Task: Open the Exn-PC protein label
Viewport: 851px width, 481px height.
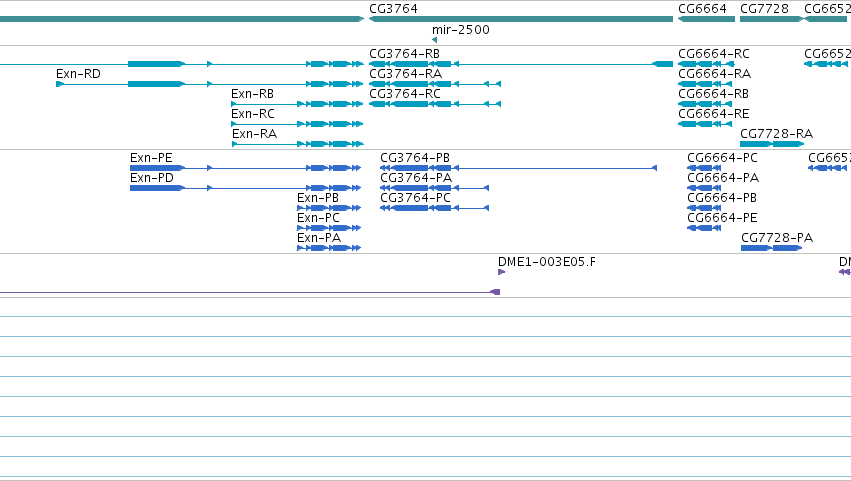Action: 318,218
